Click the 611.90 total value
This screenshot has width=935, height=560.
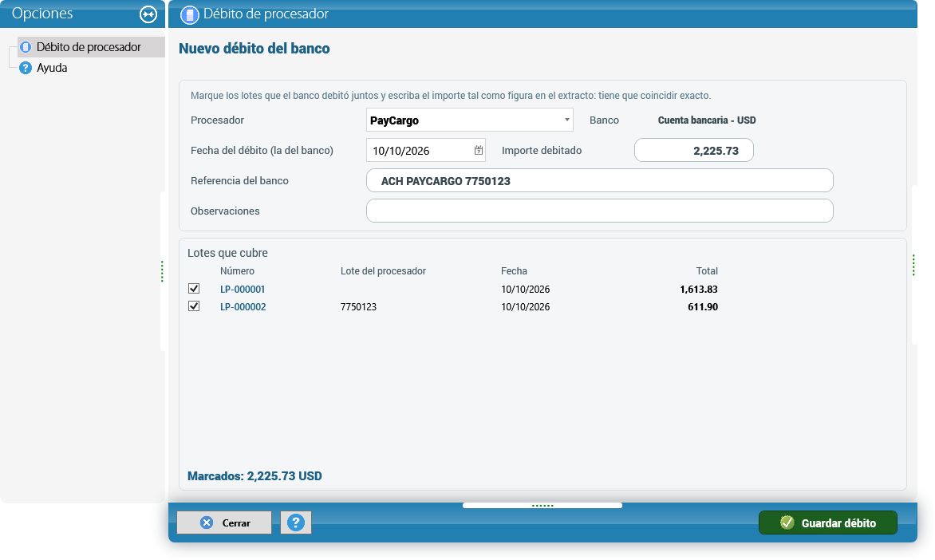(702, 307)
